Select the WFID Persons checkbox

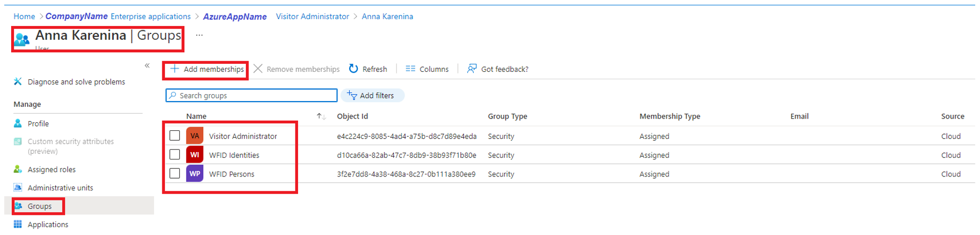coord(175,173)
